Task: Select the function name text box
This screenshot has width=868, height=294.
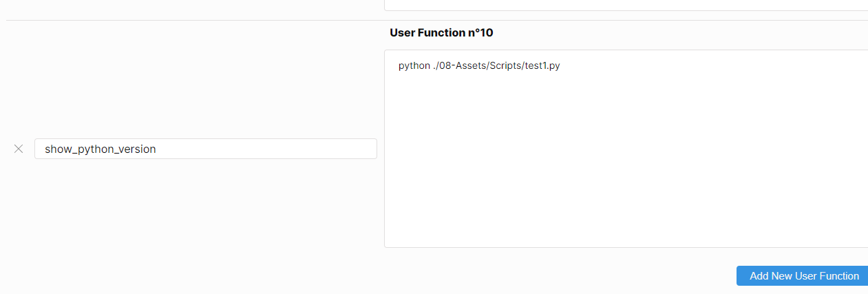Action: tap(205, 149)
